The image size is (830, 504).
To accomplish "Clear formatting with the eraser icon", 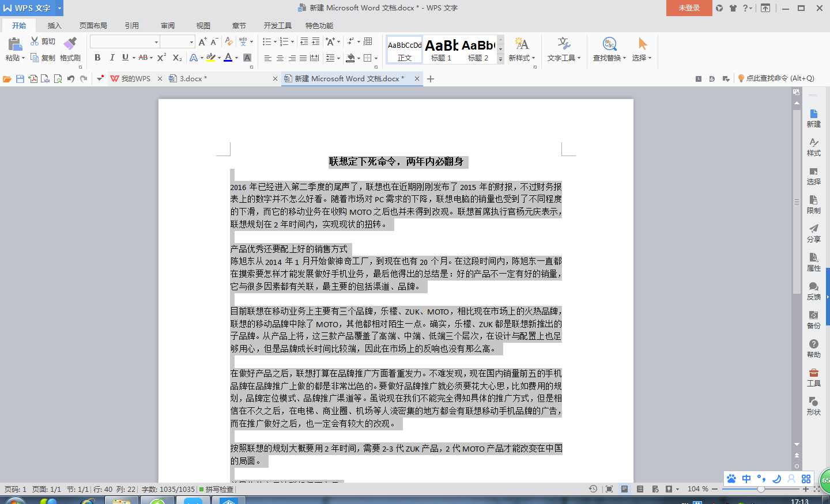I will click(x=229, y=41).
